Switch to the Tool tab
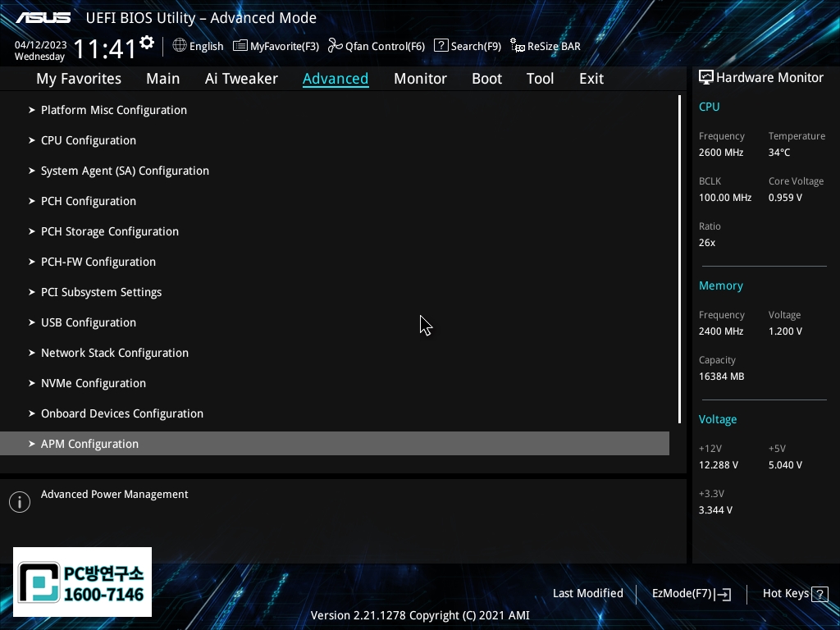 [540, 79]
